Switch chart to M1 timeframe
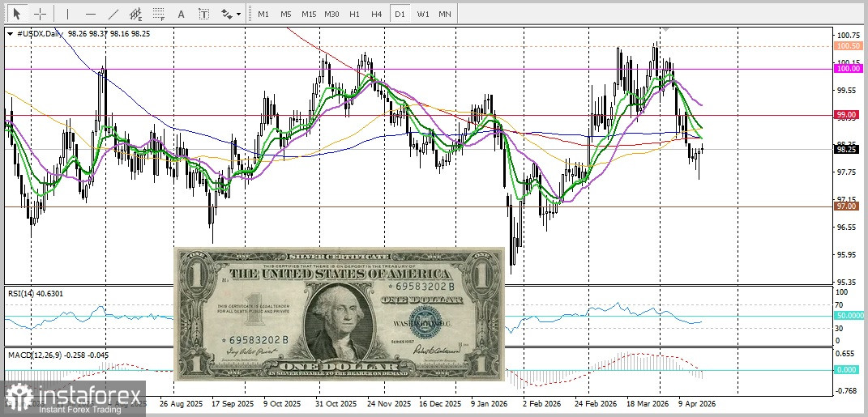The width and height of the screenshot is (868, 417). 263,14
